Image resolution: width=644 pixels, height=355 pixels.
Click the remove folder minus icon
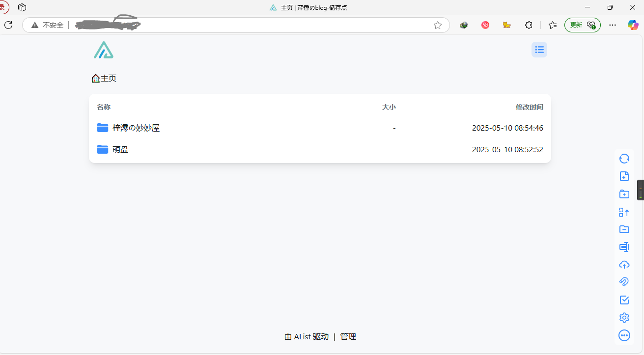tap(624, 229)
